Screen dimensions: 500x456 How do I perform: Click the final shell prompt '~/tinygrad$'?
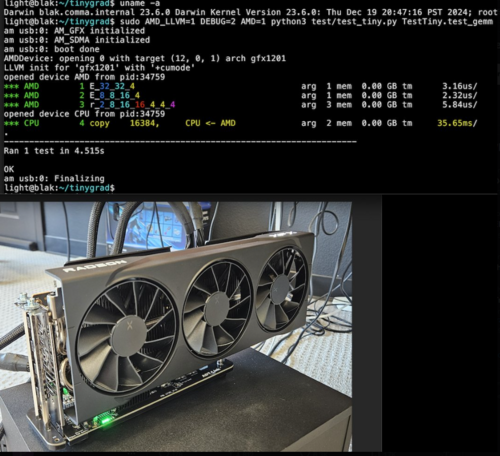[x=87, y=188]
